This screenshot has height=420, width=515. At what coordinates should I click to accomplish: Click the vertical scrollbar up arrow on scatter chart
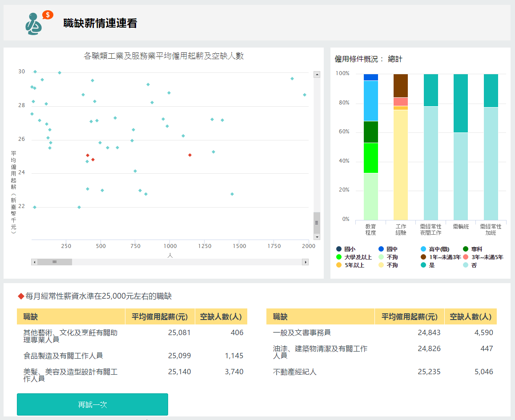(x=317, y=75)
